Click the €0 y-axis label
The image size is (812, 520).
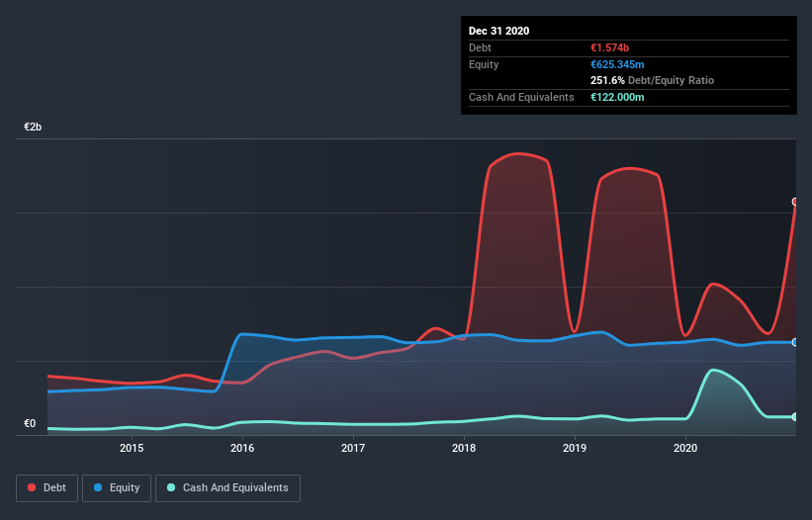point(30,424)
